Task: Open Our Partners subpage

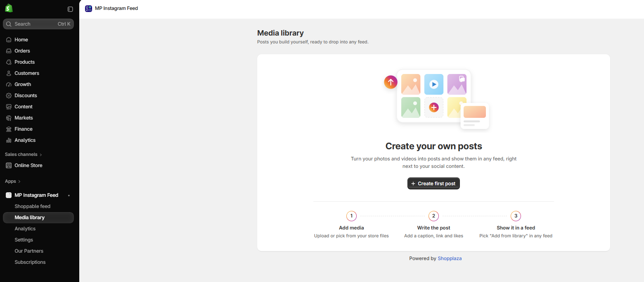Action: coord(38,251)
